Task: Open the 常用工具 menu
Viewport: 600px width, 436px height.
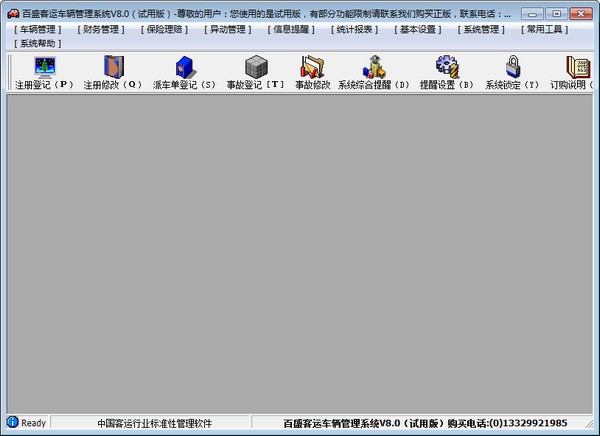Action: click(x=545, y=29)
